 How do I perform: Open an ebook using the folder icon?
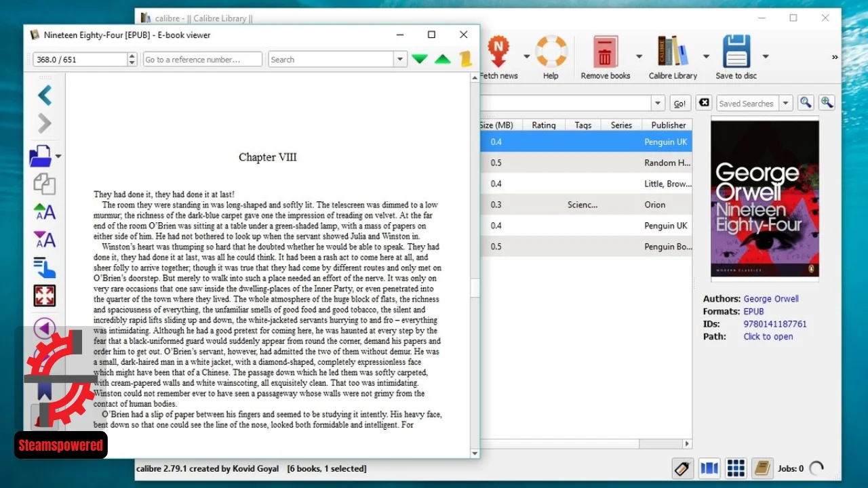tap(41, 156)
